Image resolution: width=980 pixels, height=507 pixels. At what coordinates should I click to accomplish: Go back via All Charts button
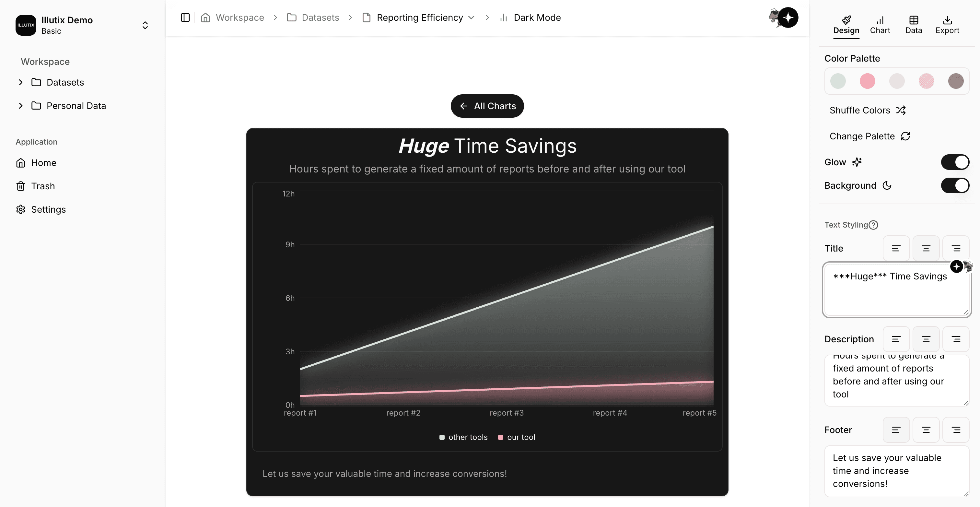(487, 106)
